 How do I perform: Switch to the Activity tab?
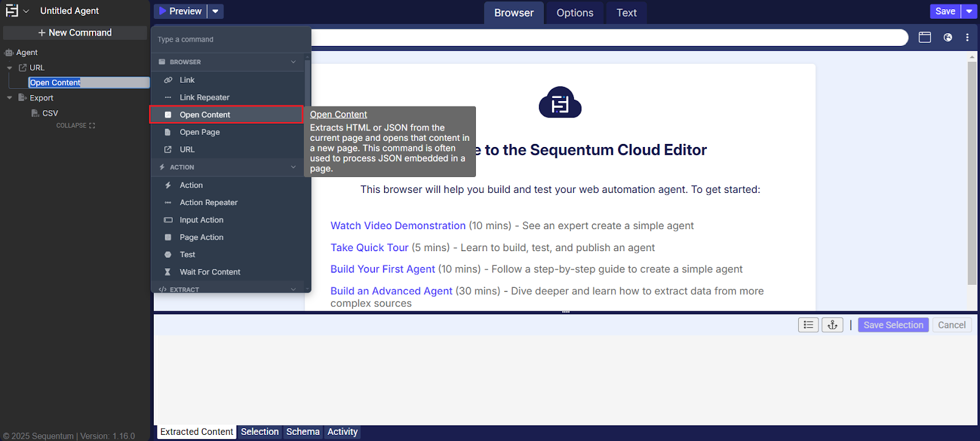click(x=342, y=432)
